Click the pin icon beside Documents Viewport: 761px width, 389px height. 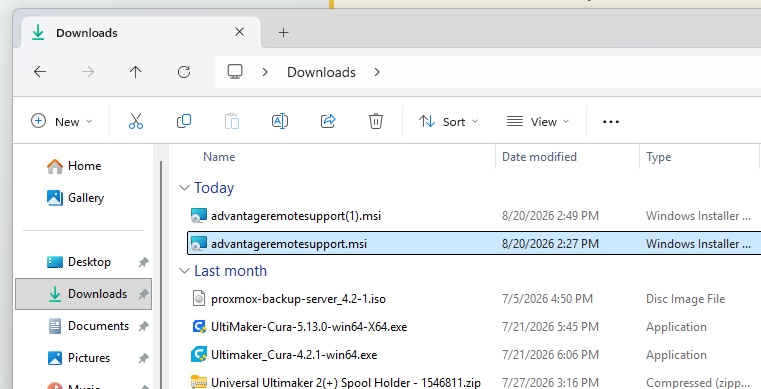click(x=143, y=326)
